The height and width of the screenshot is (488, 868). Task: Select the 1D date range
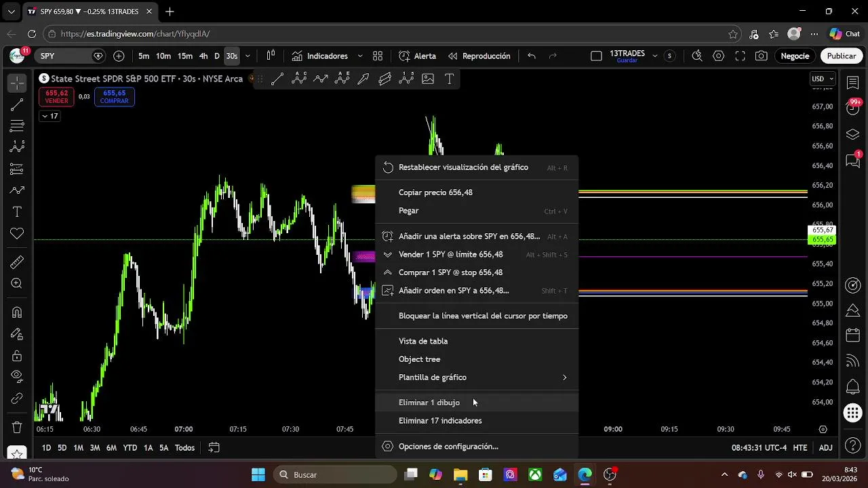point(46,448)
